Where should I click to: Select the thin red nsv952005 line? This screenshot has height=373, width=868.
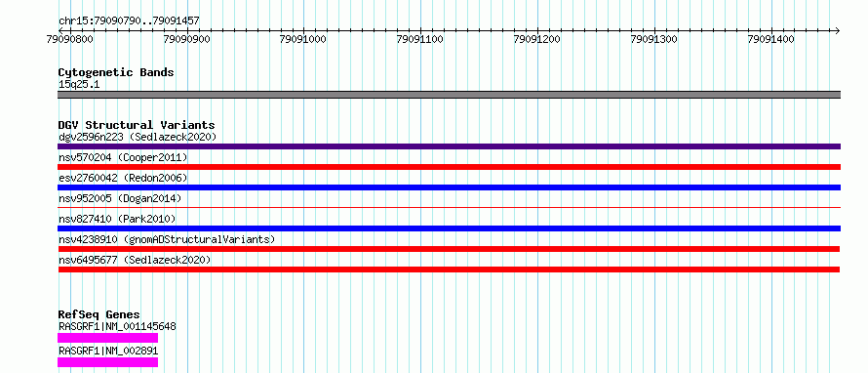449,207
